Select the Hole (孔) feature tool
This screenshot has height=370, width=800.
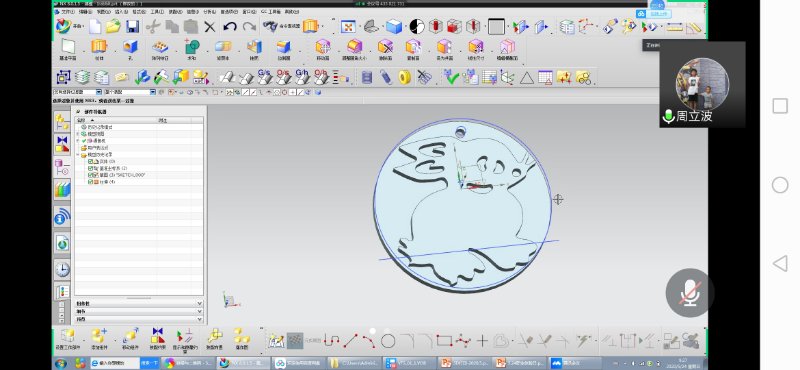130,50
